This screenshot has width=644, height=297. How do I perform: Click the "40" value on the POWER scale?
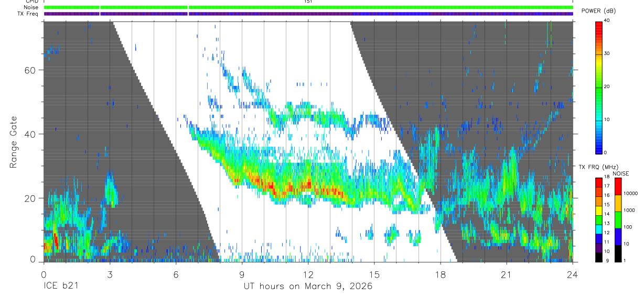click(x=607, y=21)
